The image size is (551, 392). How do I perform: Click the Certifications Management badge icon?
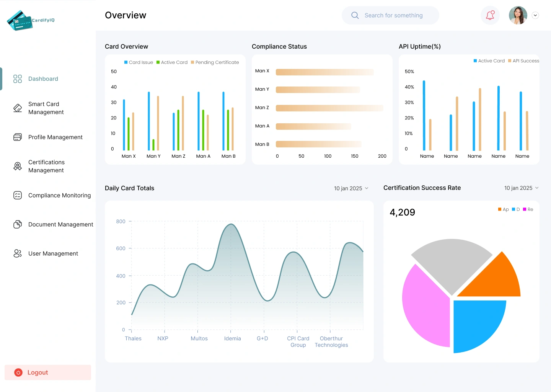(x=18, y=166)
